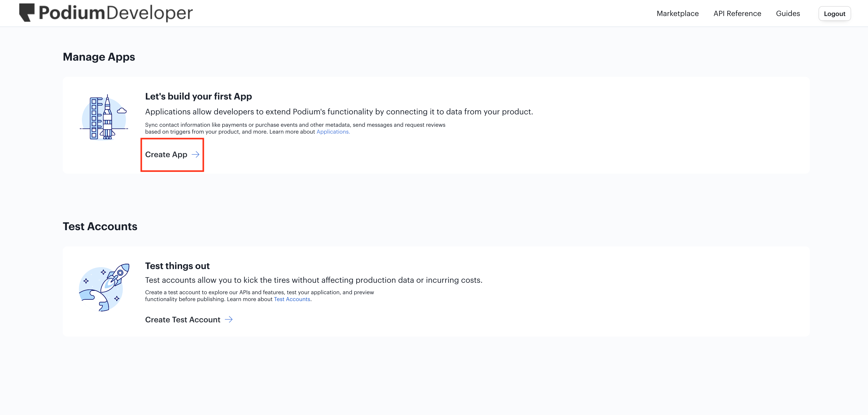The image size is (868, 415).
Task: Open the Test Accounts documentation link
Action: point(292,299)
